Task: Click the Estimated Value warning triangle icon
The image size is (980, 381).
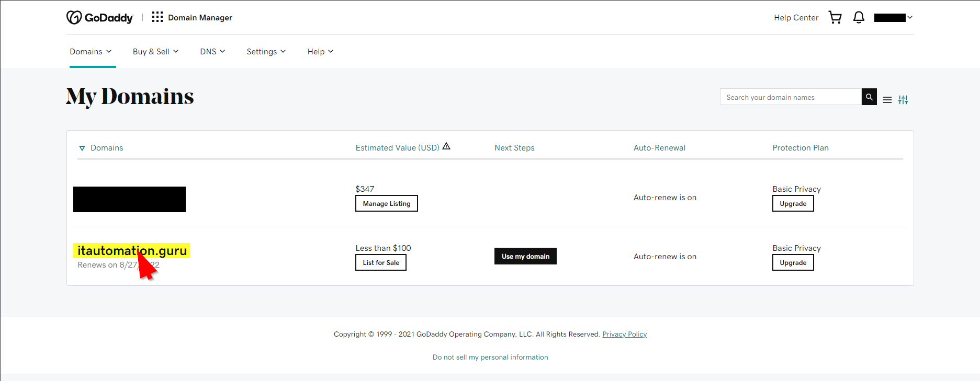Action: pos(446,146)
